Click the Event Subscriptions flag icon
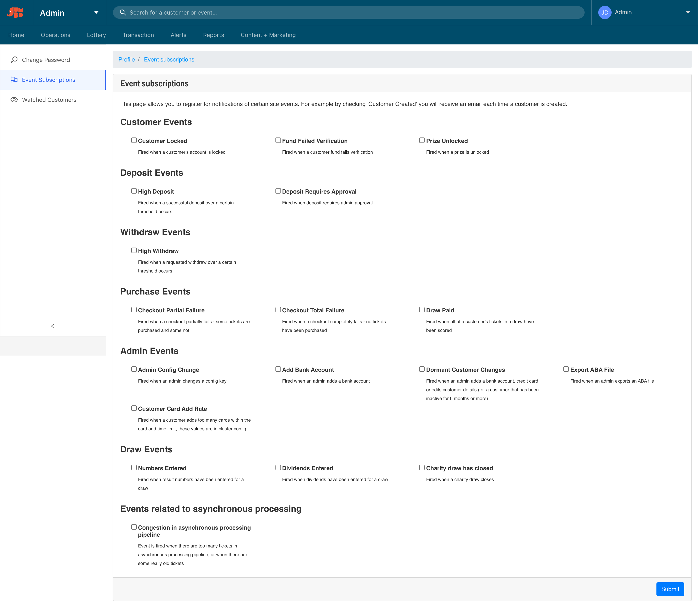The image size is (698, 616). pos(14,80)
